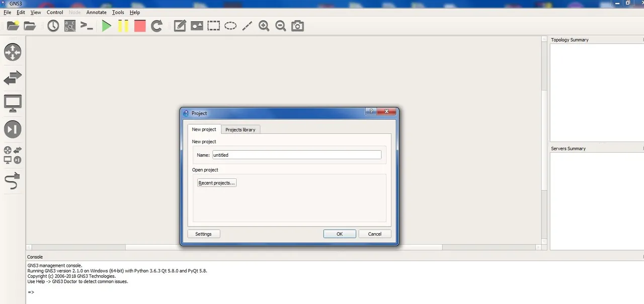Open the Control menu
The height and width of the screenshot is (304, 644).
coord(55,12)
